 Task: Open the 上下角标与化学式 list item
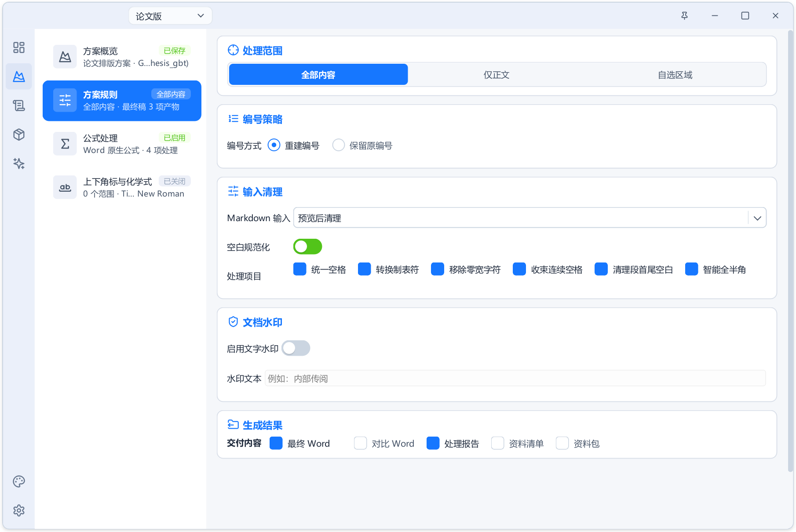pos(122,187)
